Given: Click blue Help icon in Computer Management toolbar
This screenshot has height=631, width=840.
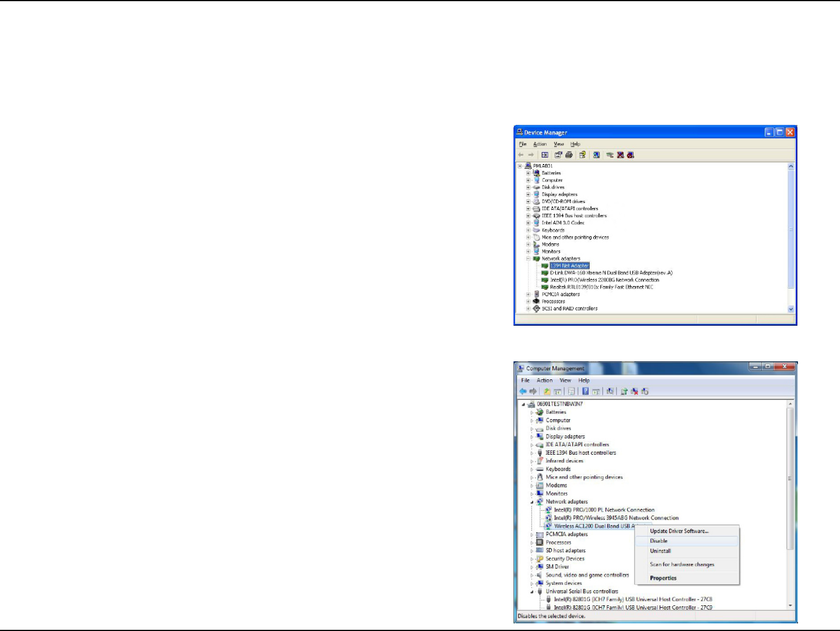Looking at the screenshot, I should (585, 392).
